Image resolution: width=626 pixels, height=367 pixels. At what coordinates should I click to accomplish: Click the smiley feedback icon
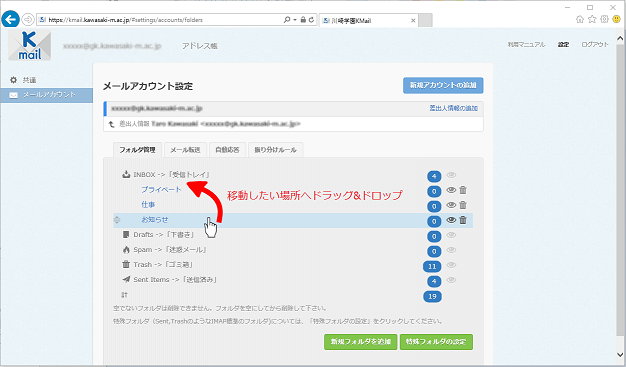pos(617,19)
